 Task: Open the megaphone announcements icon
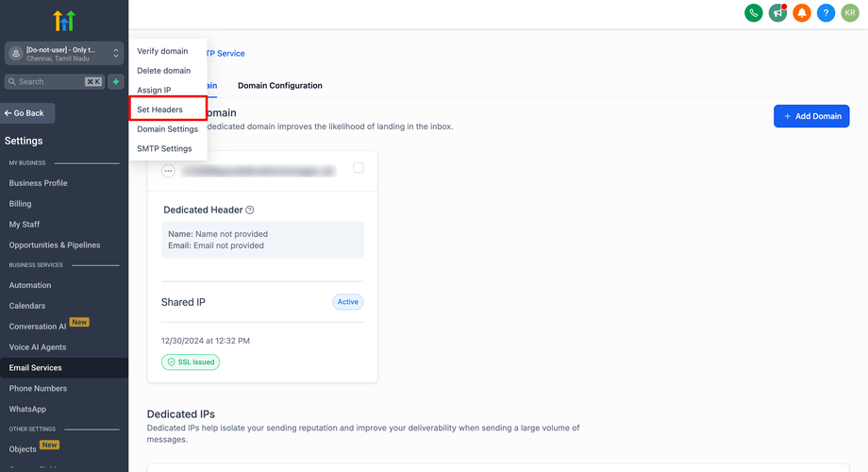pos(777,13)
